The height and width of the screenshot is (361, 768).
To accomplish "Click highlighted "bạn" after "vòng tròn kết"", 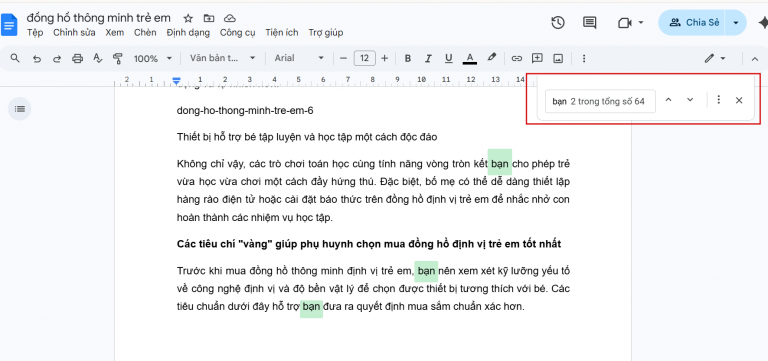I will click(x=500, y=164).
